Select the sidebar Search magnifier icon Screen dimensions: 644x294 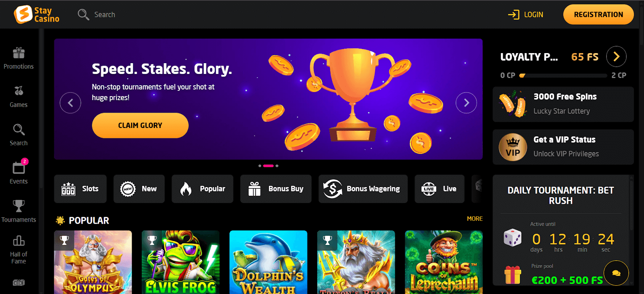(x=19, y=130)
